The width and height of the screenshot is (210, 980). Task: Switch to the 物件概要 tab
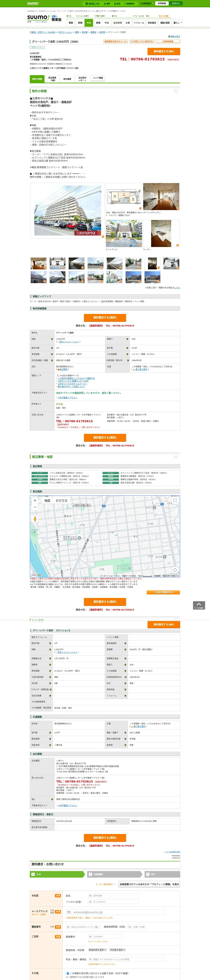click(67, 79)
